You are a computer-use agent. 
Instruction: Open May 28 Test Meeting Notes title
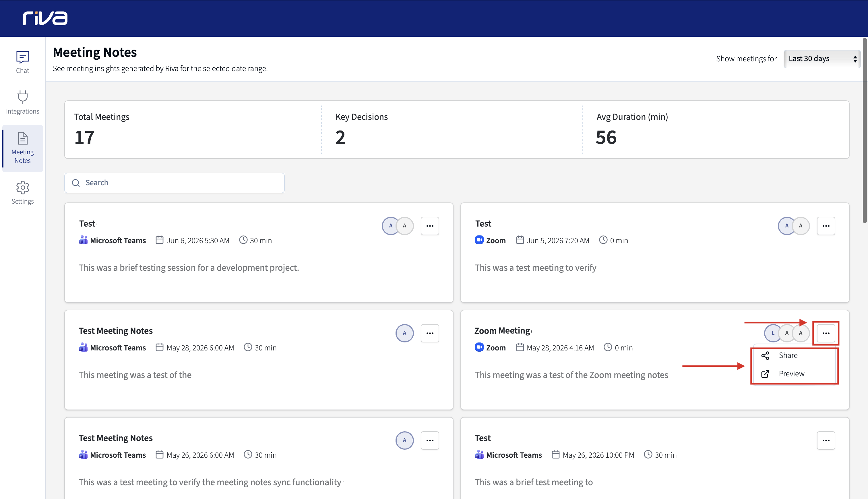[x=116, y=331]
